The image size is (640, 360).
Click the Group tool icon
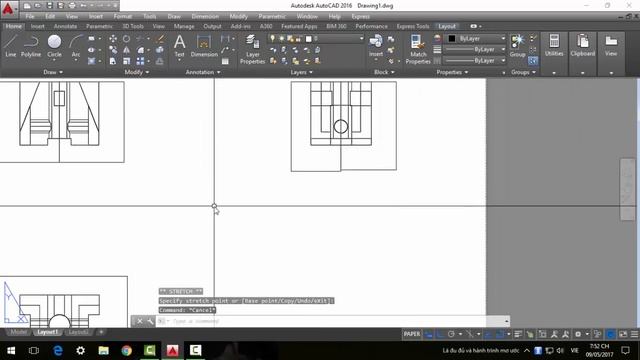[518, 46]
